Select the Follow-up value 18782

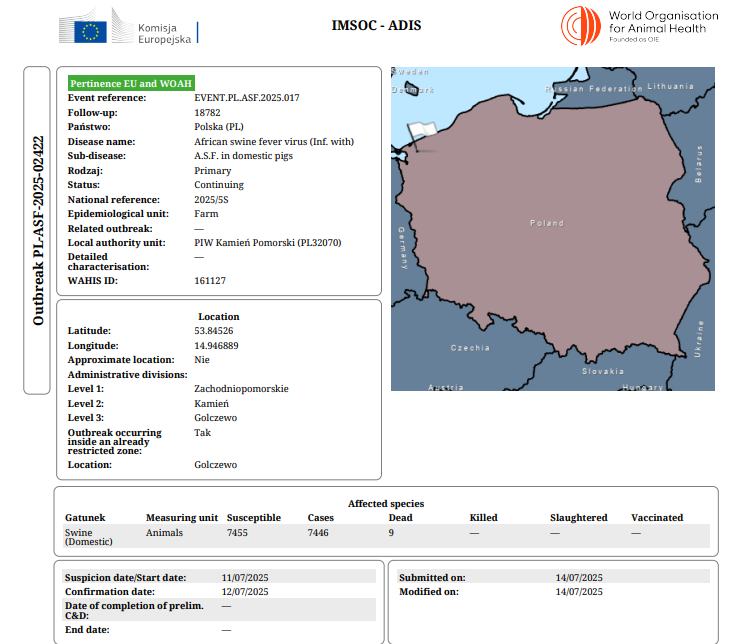pos(207,113)
